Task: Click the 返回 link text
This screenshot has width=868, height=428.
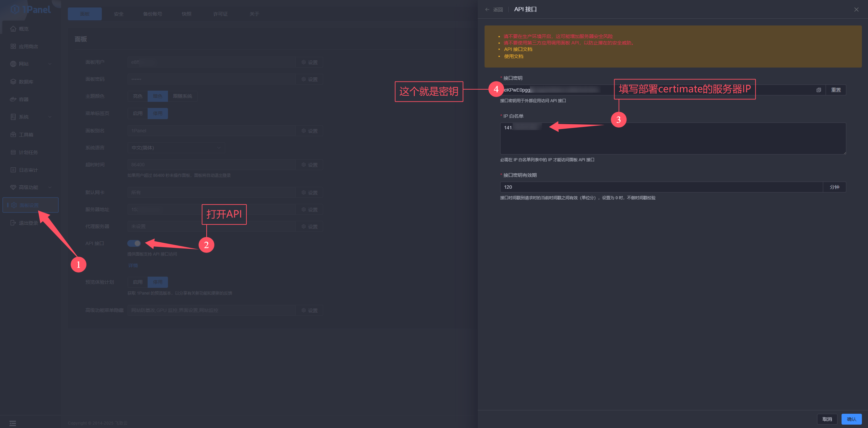Action: (498, 10)
